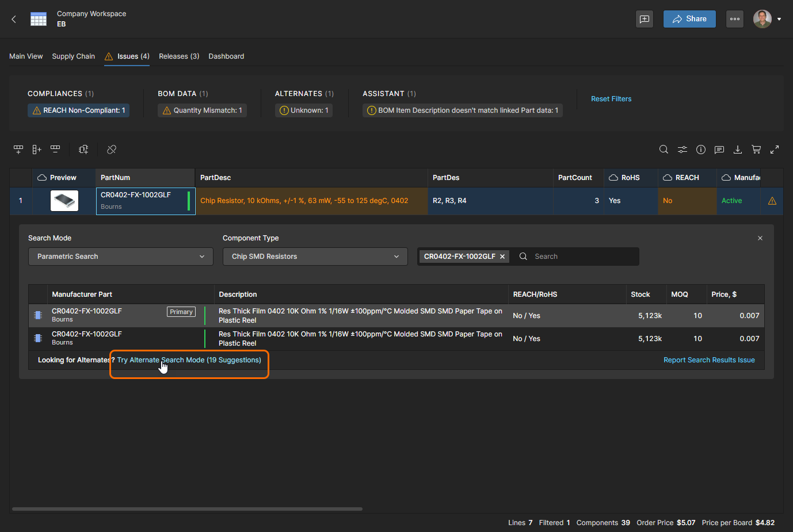Switch to the Supply Chain tab
This screenshot has width=793, height=532.
(x=73, y=56)
